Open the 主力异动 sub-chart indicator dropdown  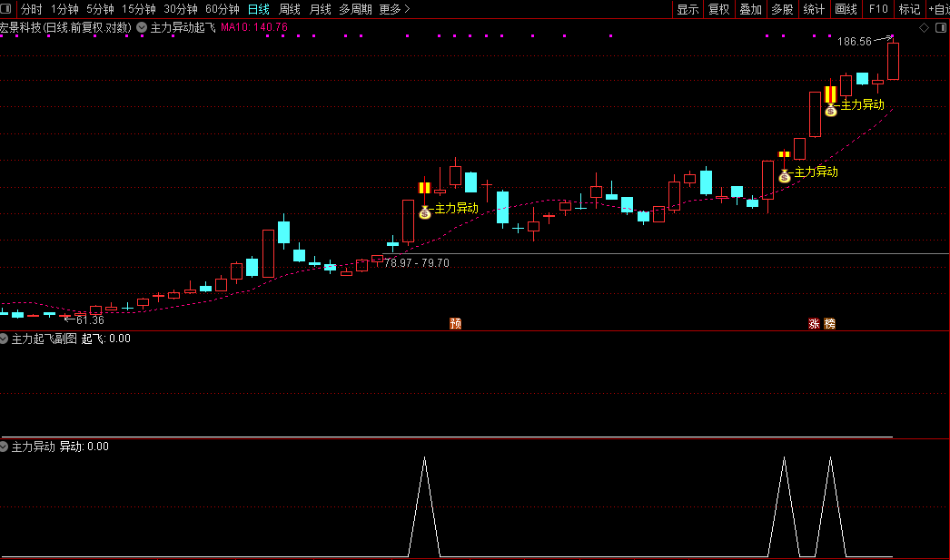pyautogui.click(x=4, y=447)
